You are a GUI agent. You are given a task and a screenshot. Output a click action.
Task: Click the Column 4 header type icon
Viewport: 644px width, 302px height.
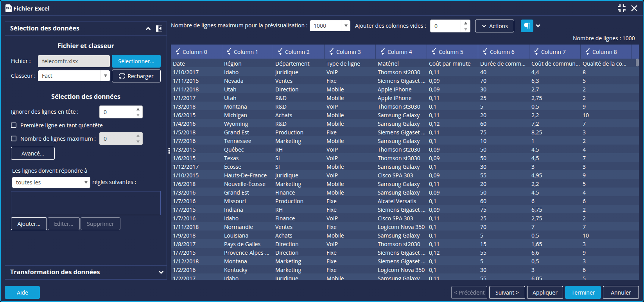[383, 52]
